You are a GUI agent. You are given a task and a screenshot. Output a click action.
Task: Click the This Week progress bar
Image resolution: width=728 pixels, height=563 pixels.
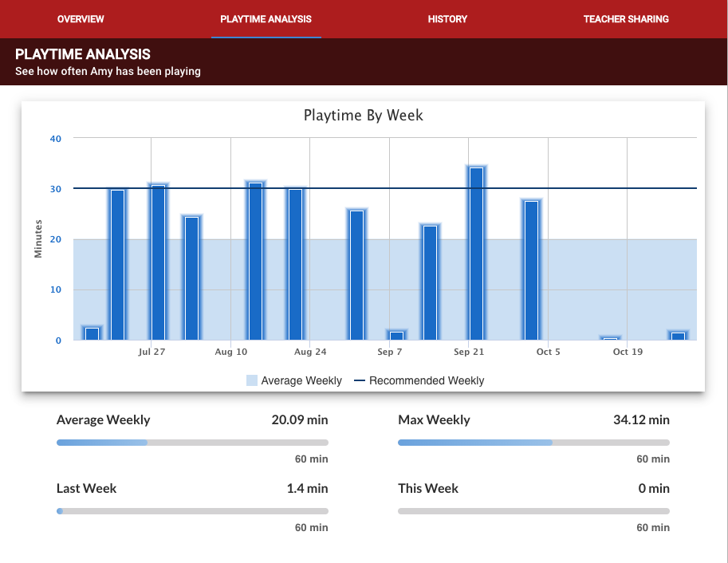pos(534,511)
